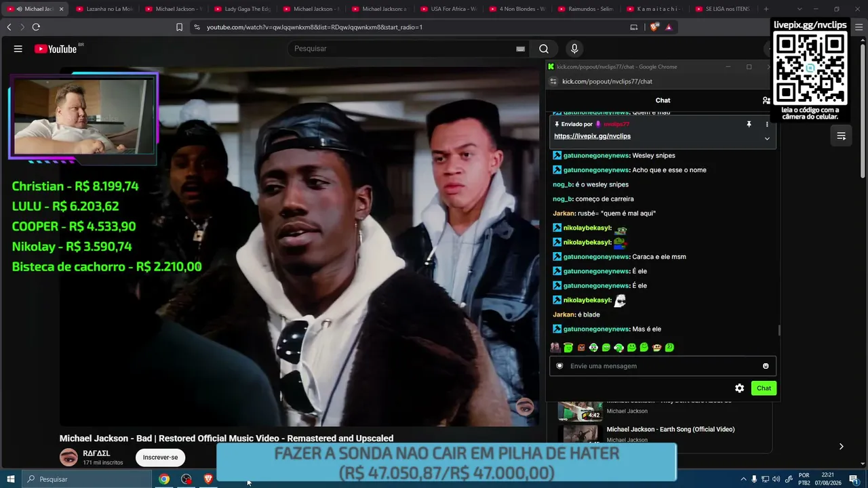Viewport: 868px width, 488px height.
Task: Click the microphone icon in system tray
Action: coord(755,479)
